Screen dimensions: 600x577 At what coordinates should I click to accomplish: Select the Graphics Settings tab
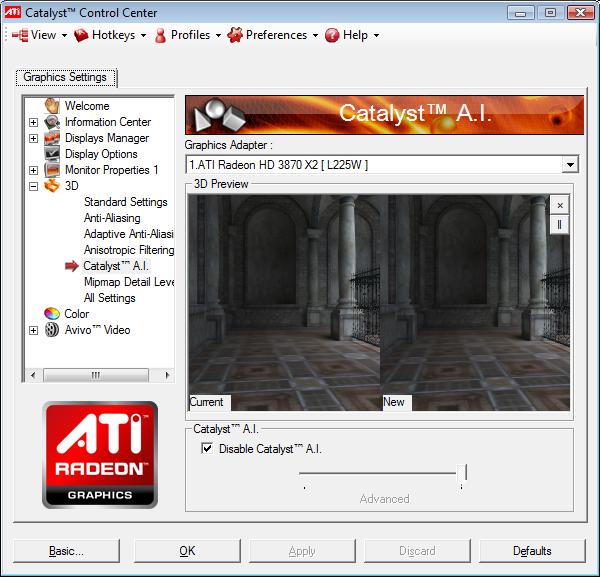tap(65, 77)
